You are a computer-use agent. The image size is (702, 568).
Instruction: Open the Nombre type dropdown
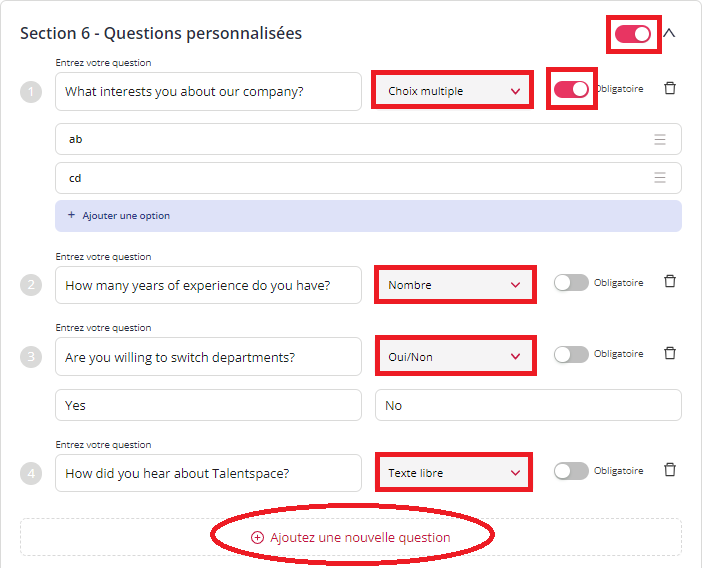(455, 285)
